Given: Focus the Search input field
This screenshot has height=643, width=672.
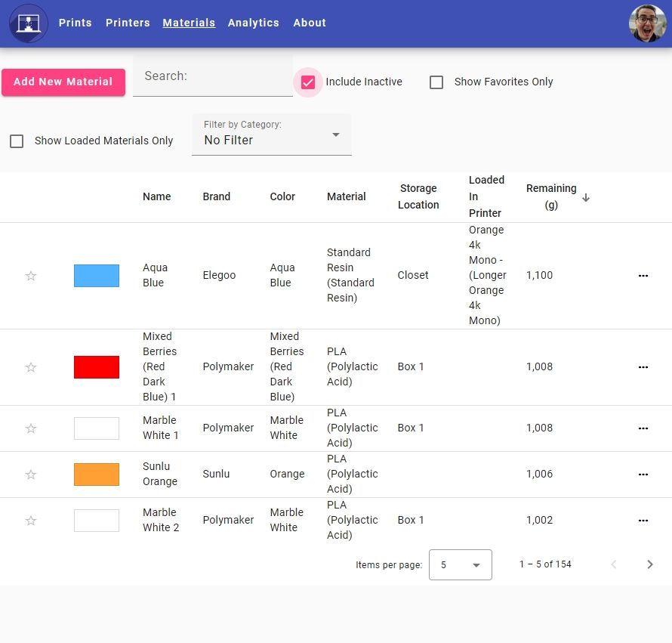Looking at the screenshot, I should click(x=213, y=76).
